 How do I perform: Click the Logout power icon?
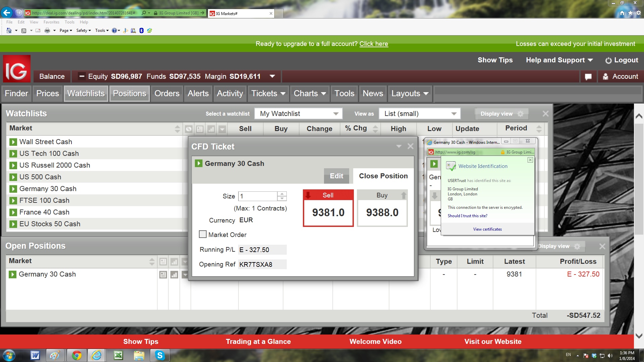point(608,60)
